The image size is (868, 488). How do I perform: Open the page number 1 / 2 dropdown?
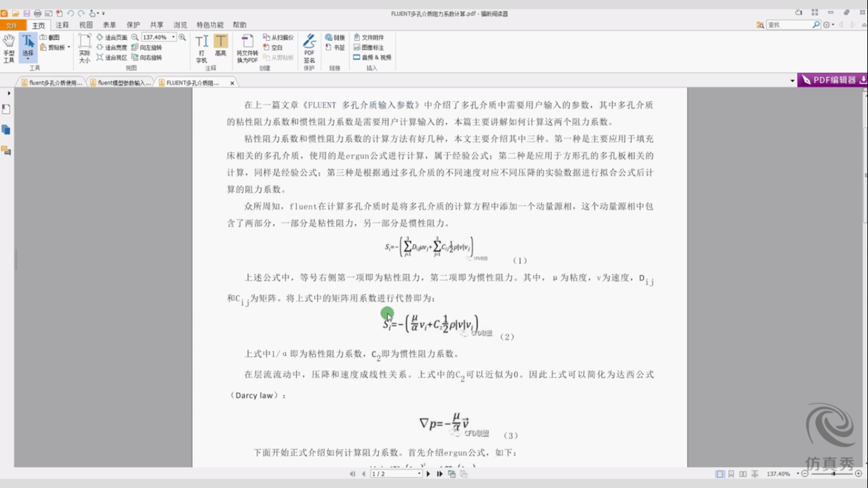point(419,474)
